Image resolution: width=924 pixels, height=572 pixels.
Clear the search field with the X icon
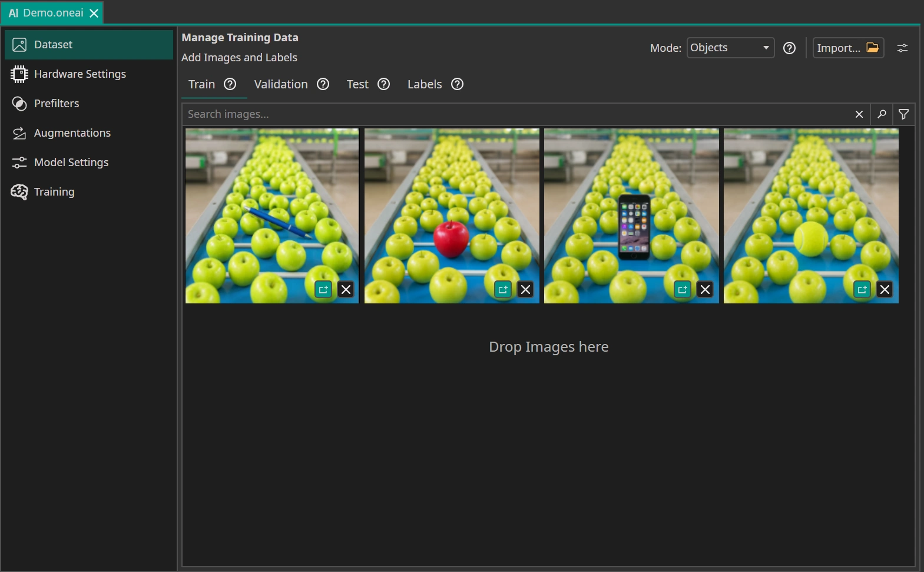859,114
